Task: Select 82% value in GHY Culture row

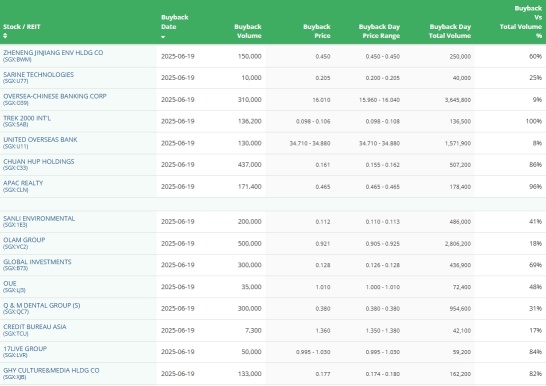Action: tap(536, 374)
